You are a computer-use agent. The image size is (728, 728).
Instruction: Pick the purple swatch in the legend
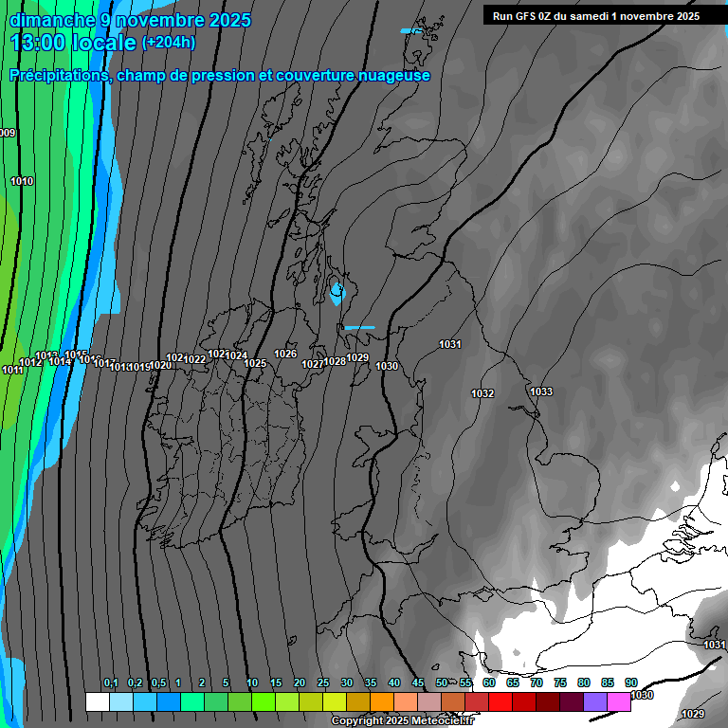tap(595, 701)
